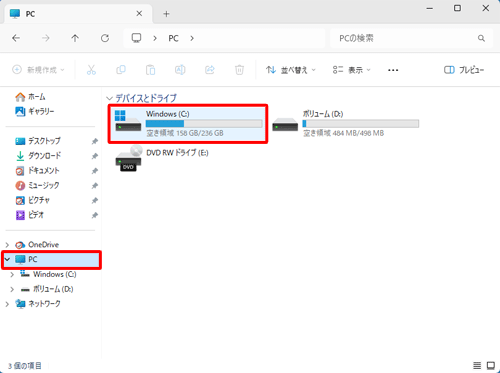Click the Rename icon in toolbar
500x373 pixels.
tap(180, 70)
